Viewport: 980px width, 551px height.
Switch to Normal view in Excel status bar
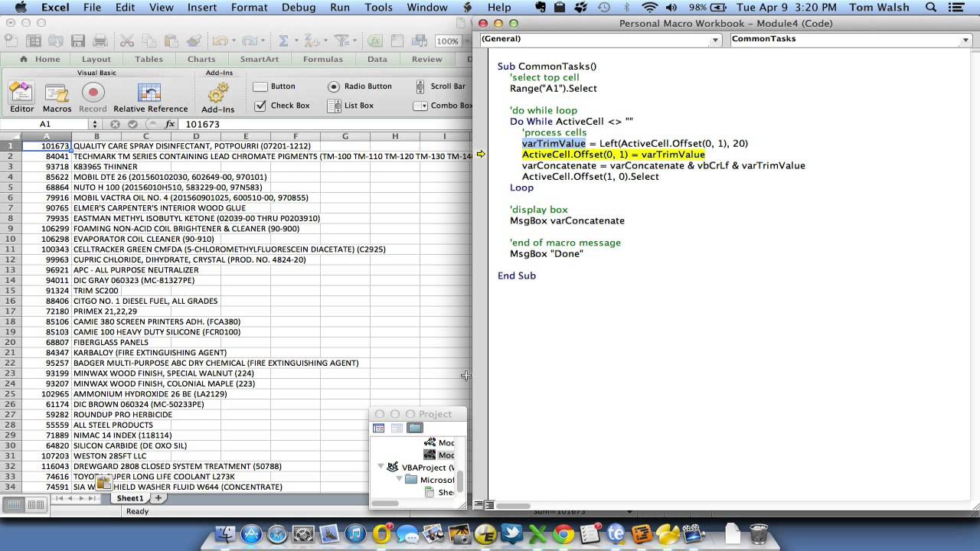[x=14, y=504]
